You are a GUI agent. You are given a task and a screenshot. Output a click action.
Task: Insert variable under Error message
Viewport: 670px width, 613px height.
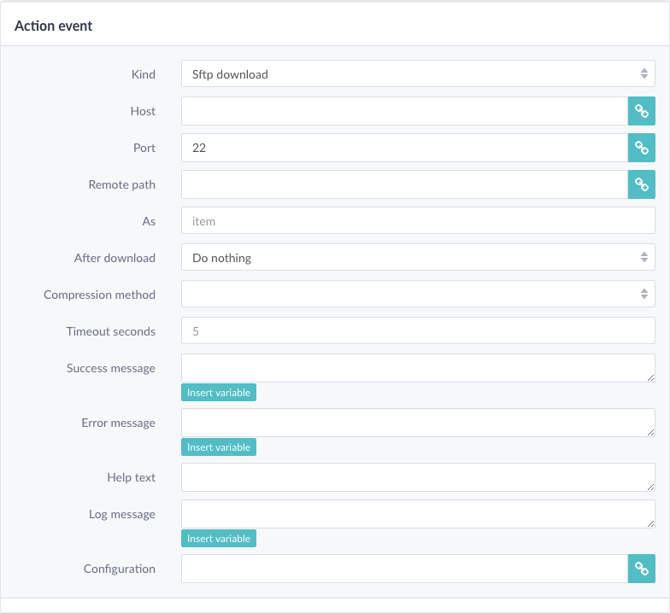(x=218, y=447)
